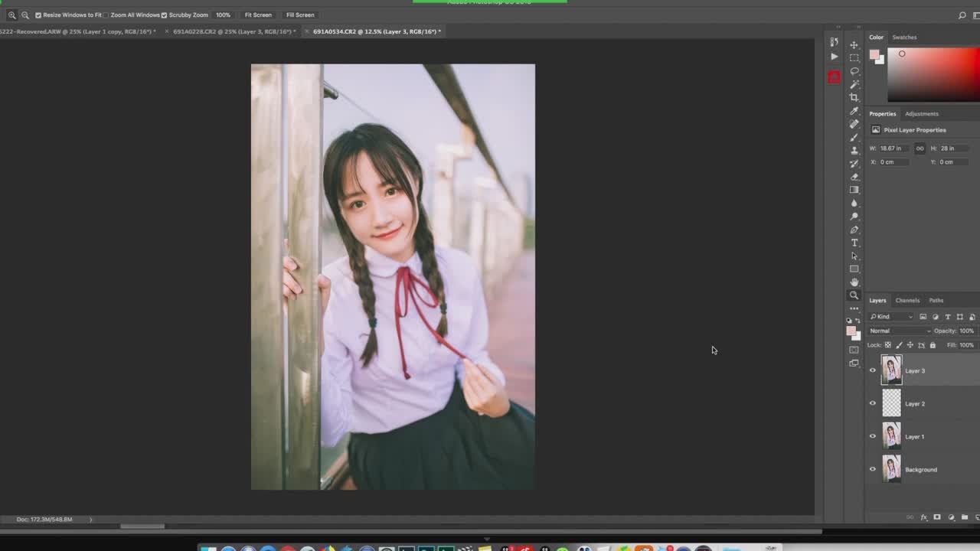Select the Blur tool
Screen dimensions: 980x551
click(854, 203)
